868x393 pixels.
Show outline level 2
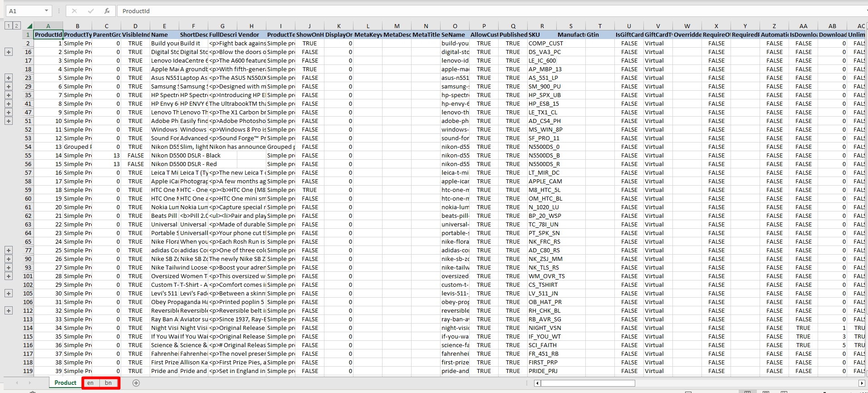tap(16, 26)
